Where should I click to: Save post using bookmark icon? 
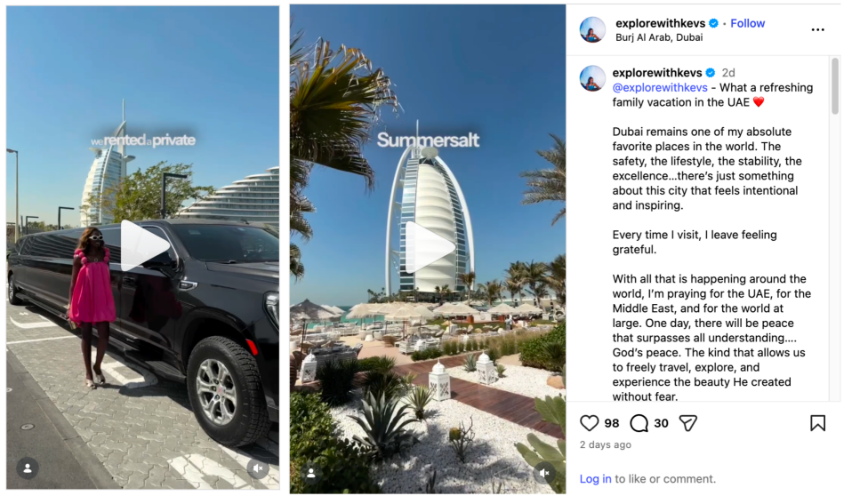[x=817, y=423]
